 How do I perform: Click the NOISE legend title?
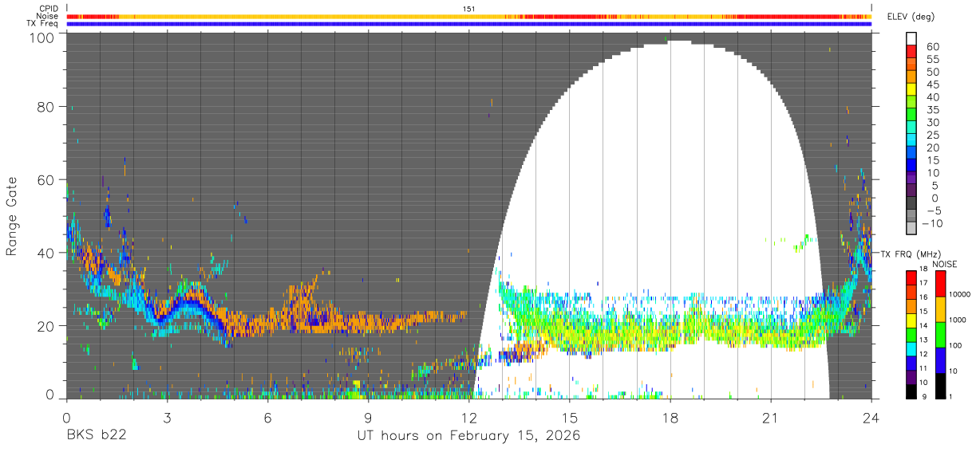(x=945, y=264)
